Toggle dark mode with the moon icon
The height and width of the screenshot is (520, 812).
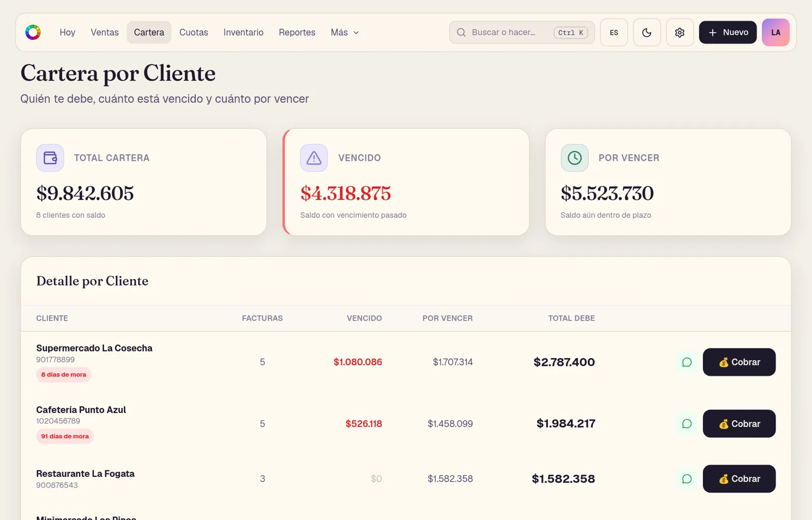[647, 32]
